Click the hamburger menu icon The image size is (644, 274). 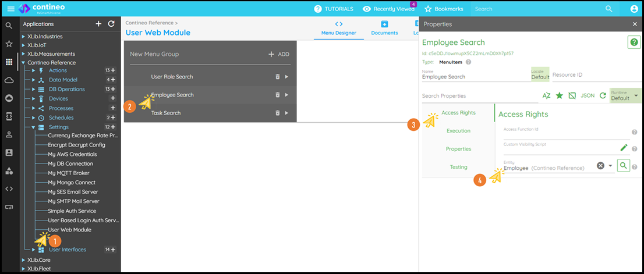pos(10,9)
